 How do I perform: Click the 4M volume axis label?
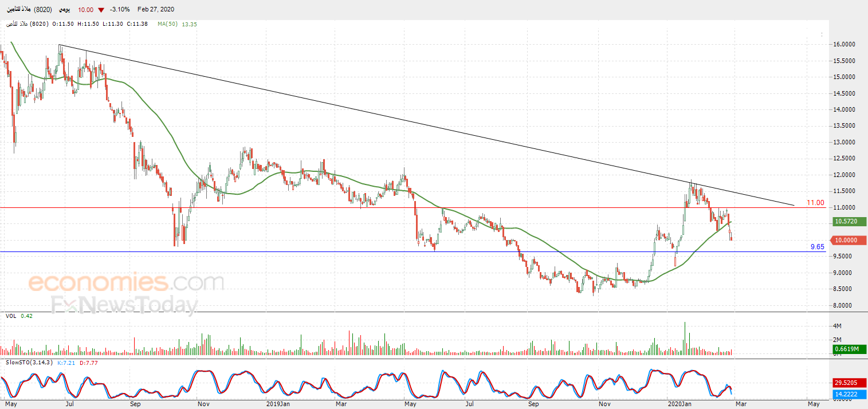pyautogui.click(x=837, y=326)
